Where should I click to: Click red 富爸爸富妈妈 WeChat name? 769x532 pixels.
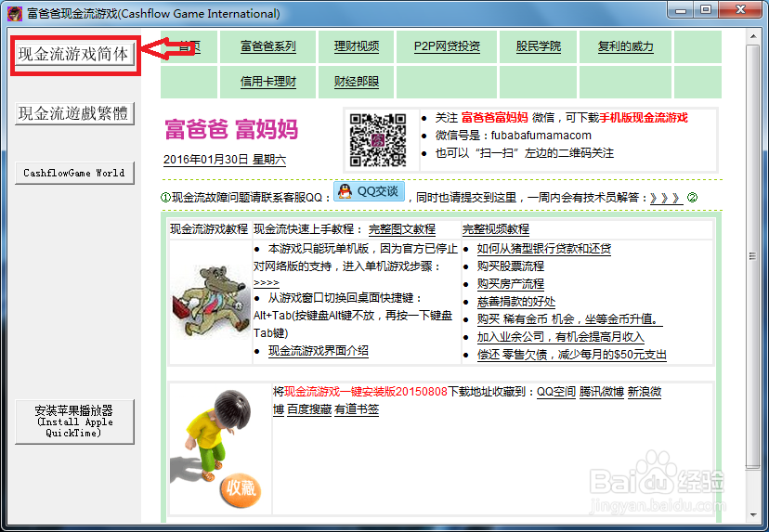coord(494,118)
